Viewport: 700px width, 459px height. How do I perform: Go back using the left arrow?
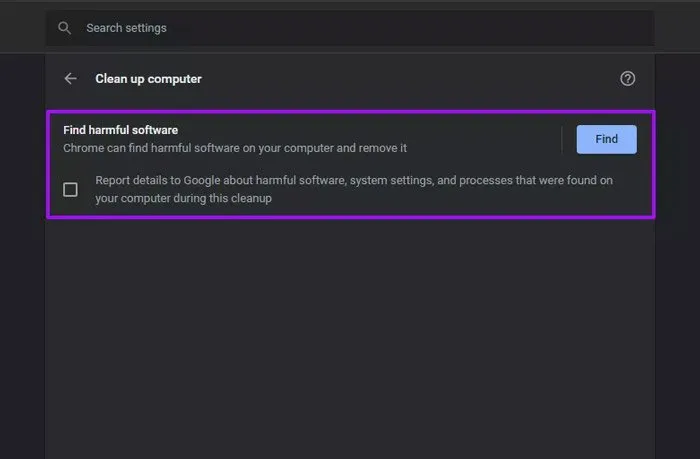coord(70,78)
